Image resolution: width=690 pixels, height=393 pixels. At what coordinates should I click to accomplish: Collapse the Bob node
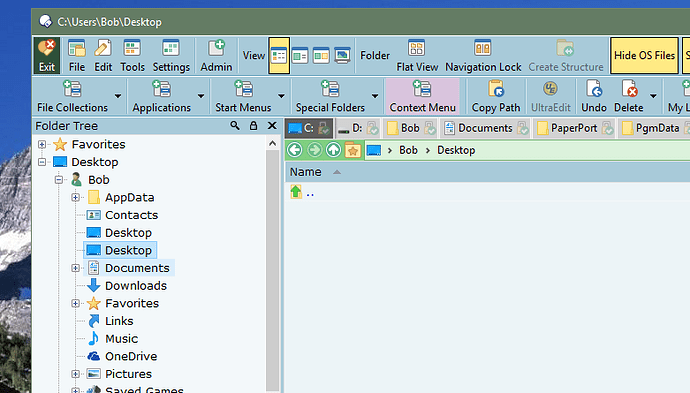pos(59,180)
